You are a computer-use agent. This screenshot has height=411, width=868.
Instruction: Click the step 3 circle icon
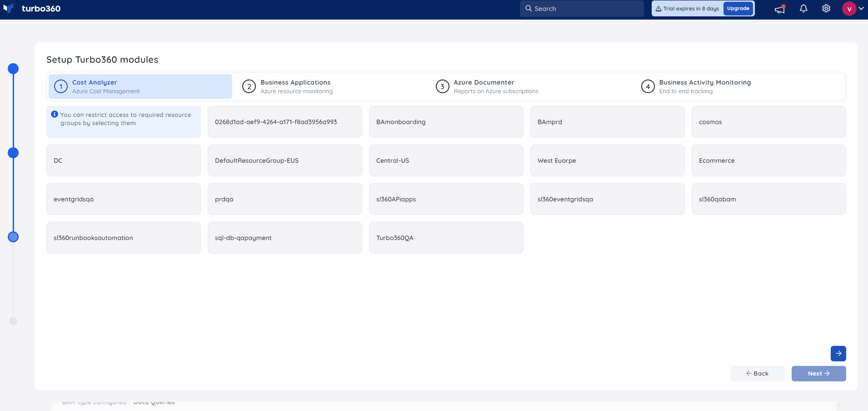pyautogui.click(x=443, y=86)
